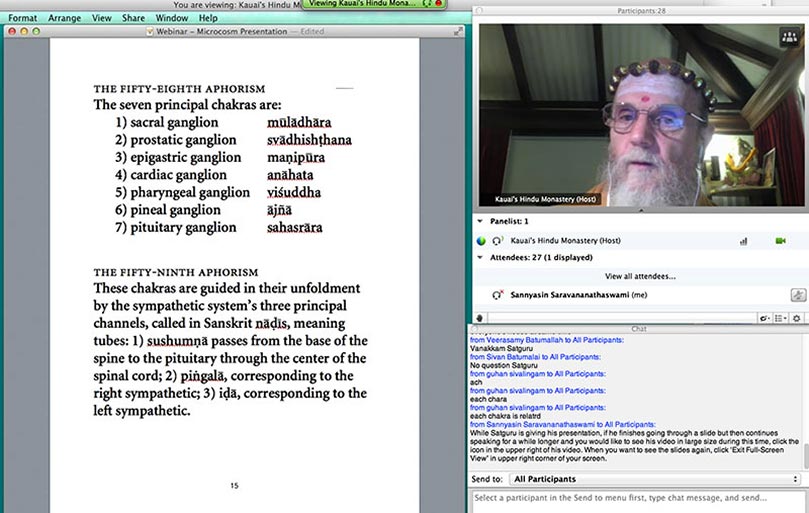Click the green camera icon beside the host
Screen dimensions: 809x513
coord(780,241)
